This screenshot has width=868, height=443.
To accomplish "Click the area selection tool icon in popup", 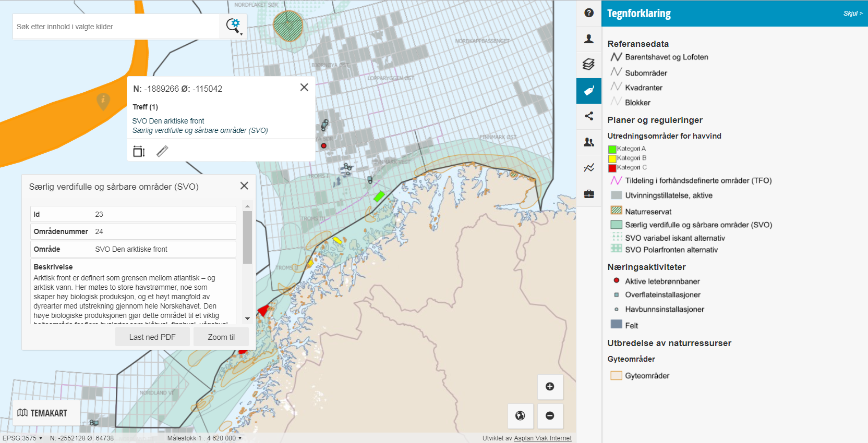I will pos(139,151).
